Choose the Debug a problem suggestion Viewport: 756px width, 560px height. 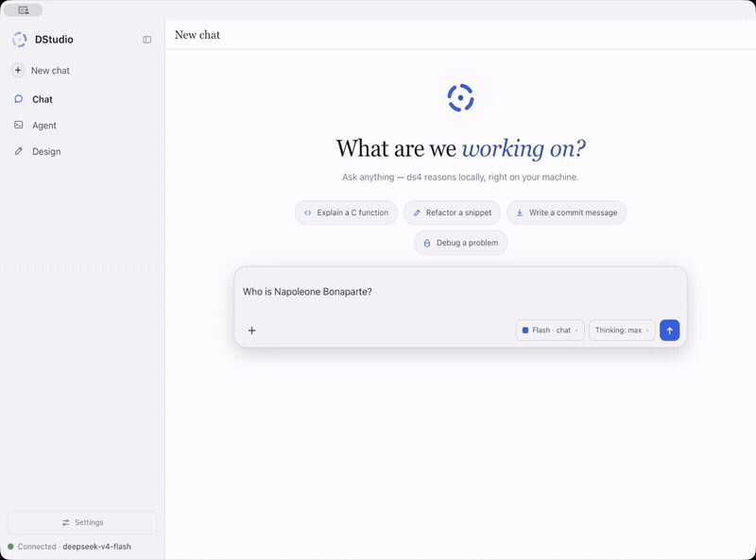tap(460, 243)
